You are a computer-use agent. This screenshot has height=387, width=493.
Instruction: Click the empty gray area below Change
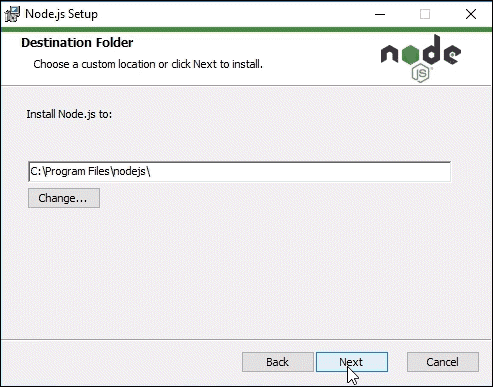pos(239,272)
